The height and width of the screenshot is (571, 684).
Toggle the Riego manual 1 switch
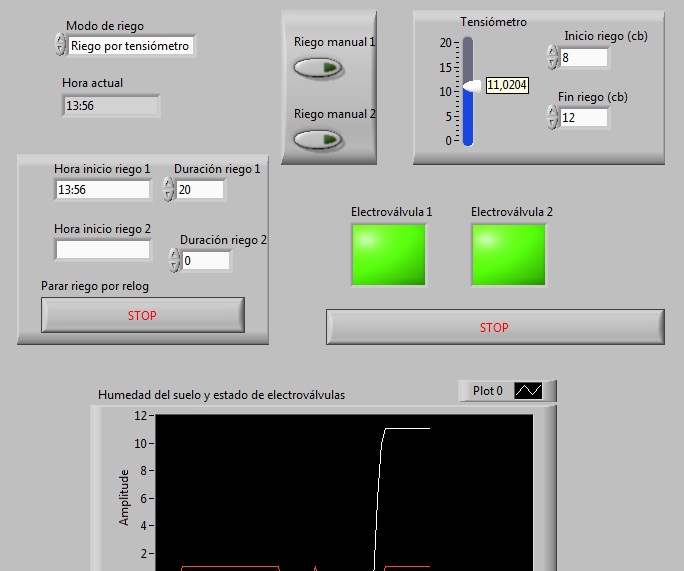tap(318, 68)
